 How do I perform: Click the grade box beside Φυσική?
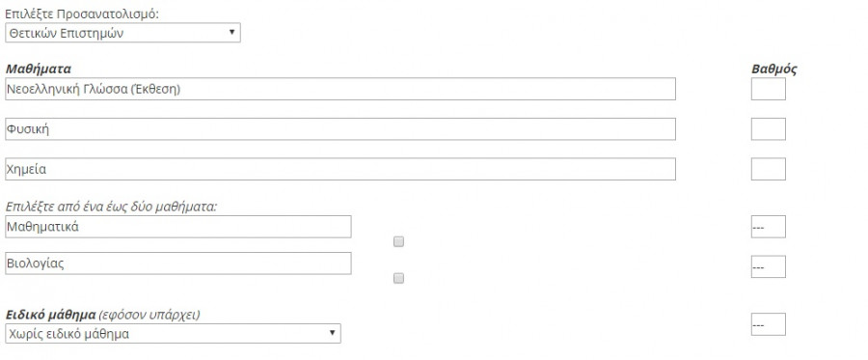[769, 129]
